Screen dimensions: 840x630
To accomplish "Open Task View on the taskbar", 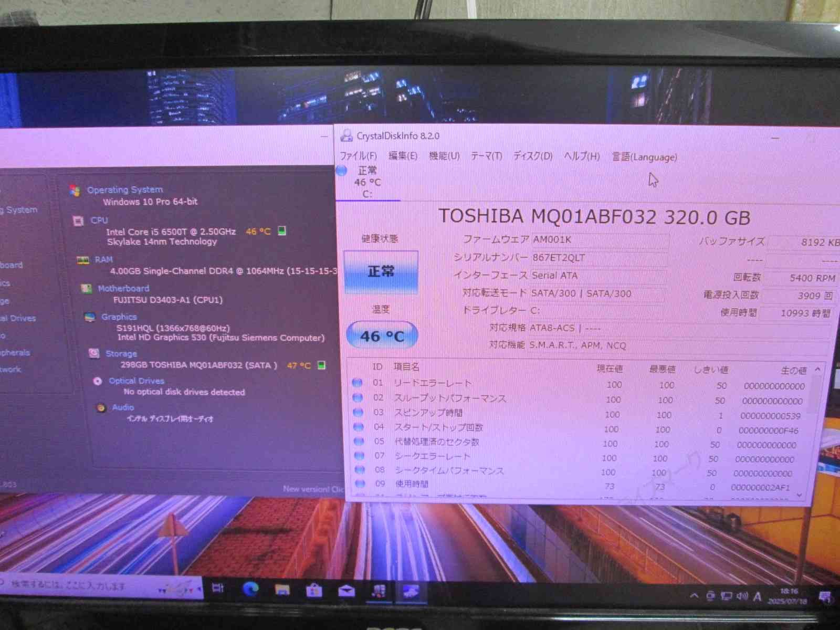I will (218, 588).
